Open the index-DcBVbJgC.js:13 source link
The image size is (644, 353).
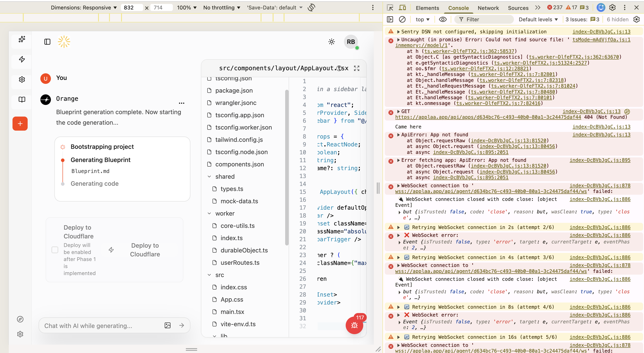601,32
